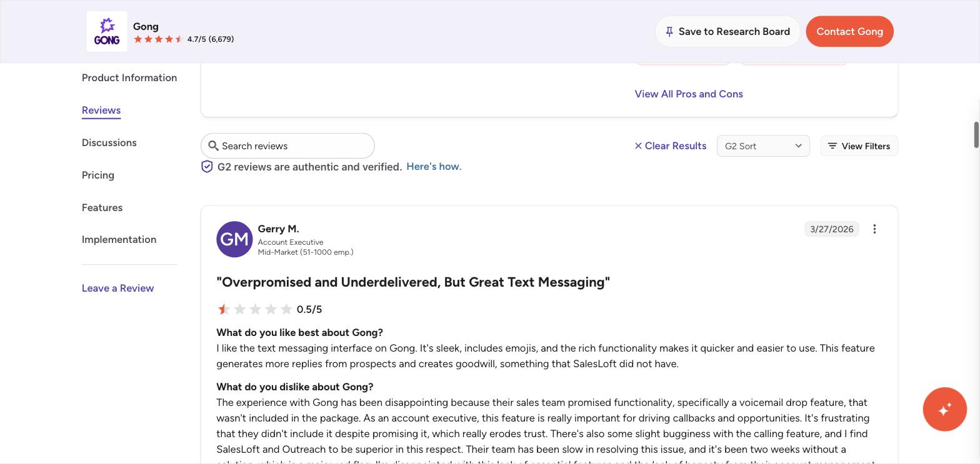Go to the Reviews section
The image size is (980, 464).
pos(101,110)
